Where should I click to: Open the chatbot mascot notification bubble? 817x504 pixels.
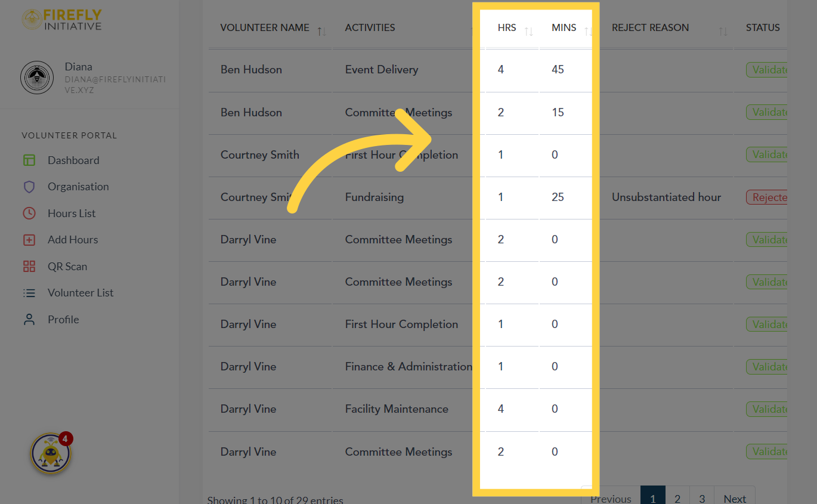[51, 454]
